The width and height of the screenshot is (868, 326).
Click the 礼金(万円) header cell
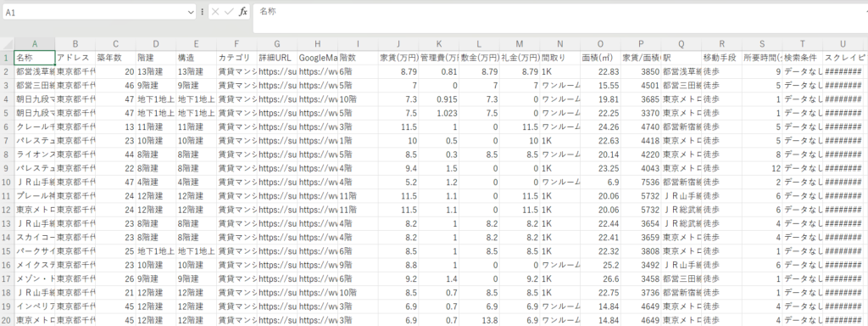coord(520,58)
